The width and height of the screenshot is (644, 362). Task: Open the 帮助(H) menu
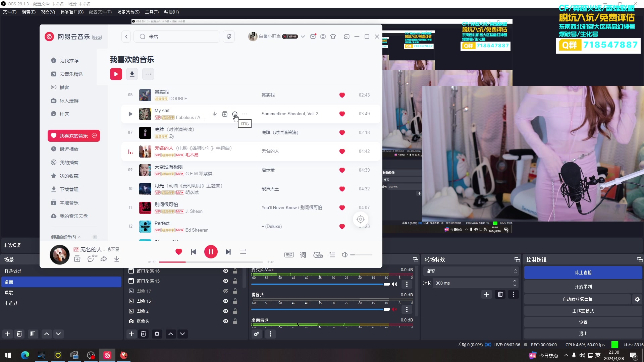click(x=171, y=12)
